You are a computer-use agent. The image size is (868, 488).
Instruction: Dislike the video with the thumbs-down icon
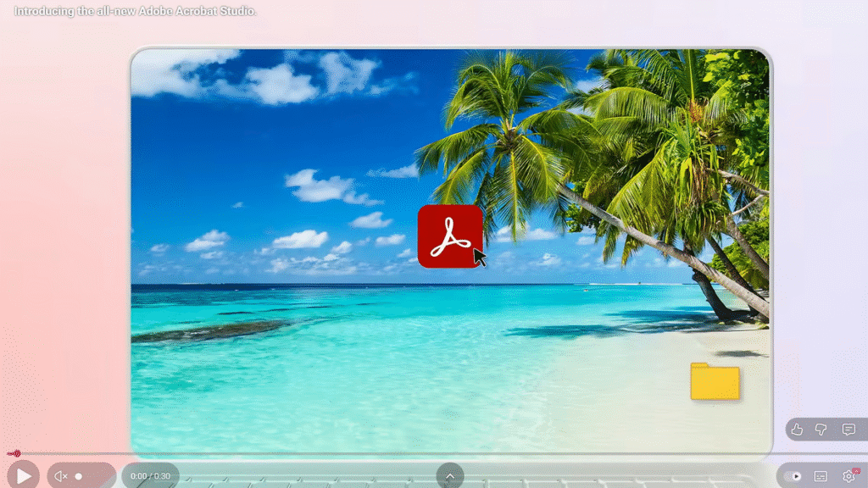click(x=821, y=430)
